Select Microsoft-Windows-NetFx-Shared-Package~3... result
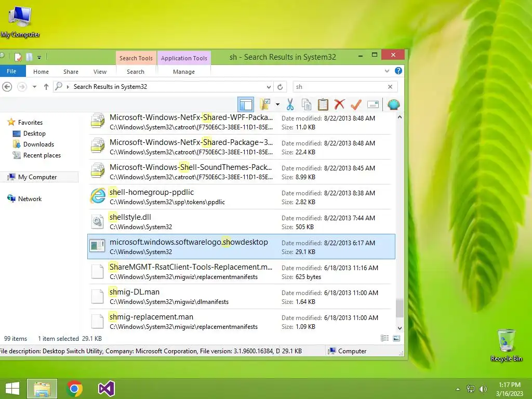Viewport: 532px width, 399px height. click(x=241, y=147)
